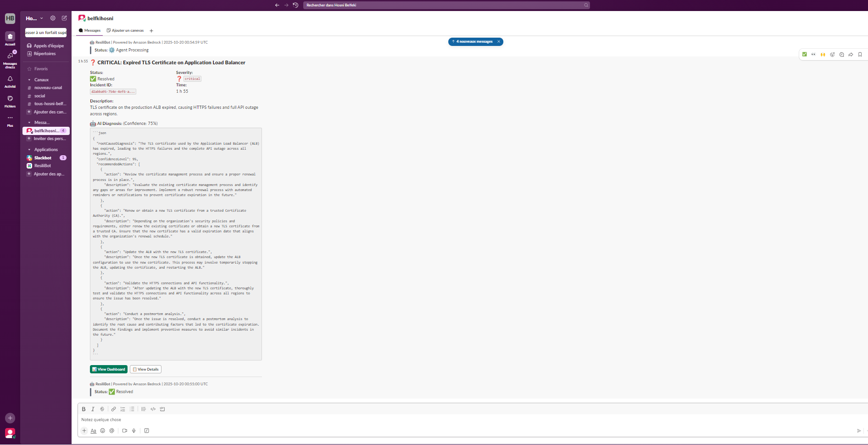Toggle strikethrough formatting in the composer

[x=102, y=409]
